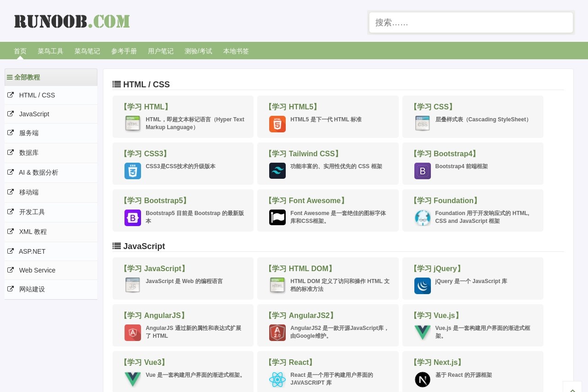The height and width of the screenshot is (392, 588).
Task: Open the 【学习 HTML DOM】 tutorial link
Action: (300, 268)
